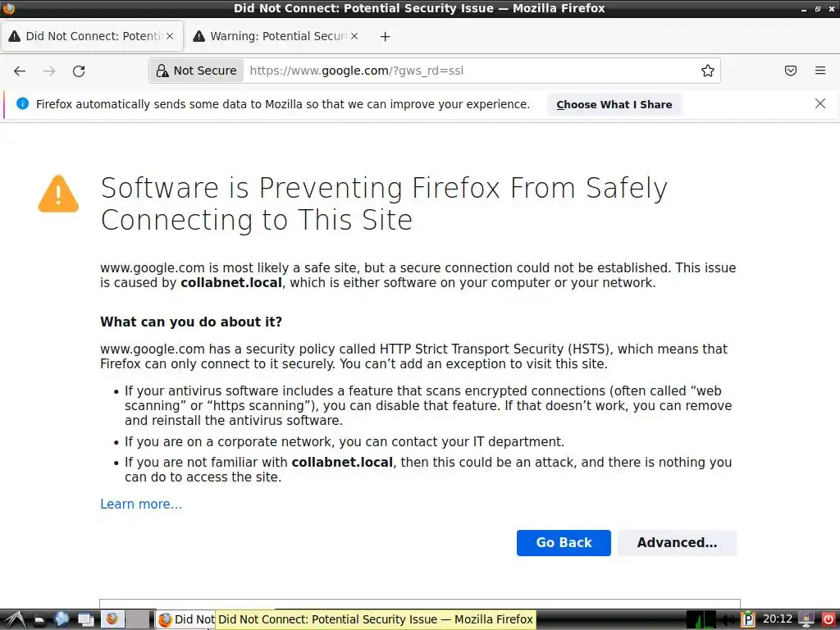Screen dimensions: 840x630
Task: Click the Go Back button
Action: 564,543
